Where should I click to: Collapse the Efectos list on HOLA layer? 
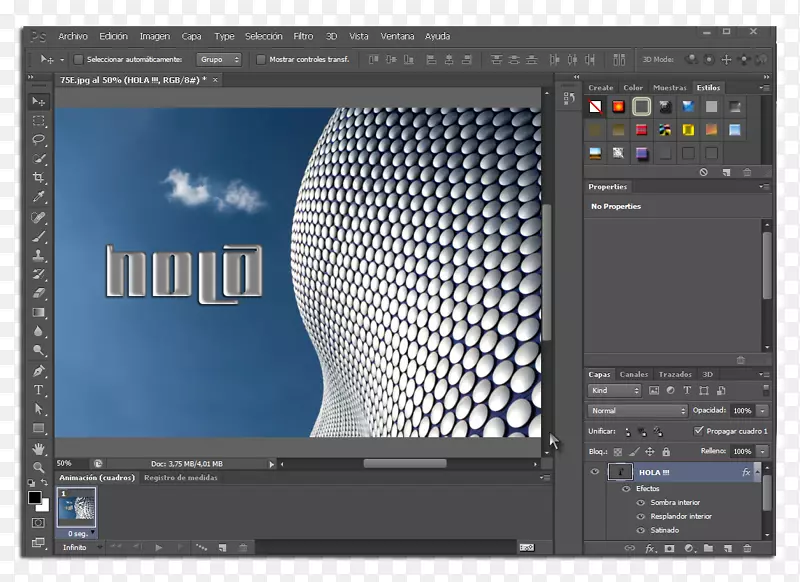point(757,471)
